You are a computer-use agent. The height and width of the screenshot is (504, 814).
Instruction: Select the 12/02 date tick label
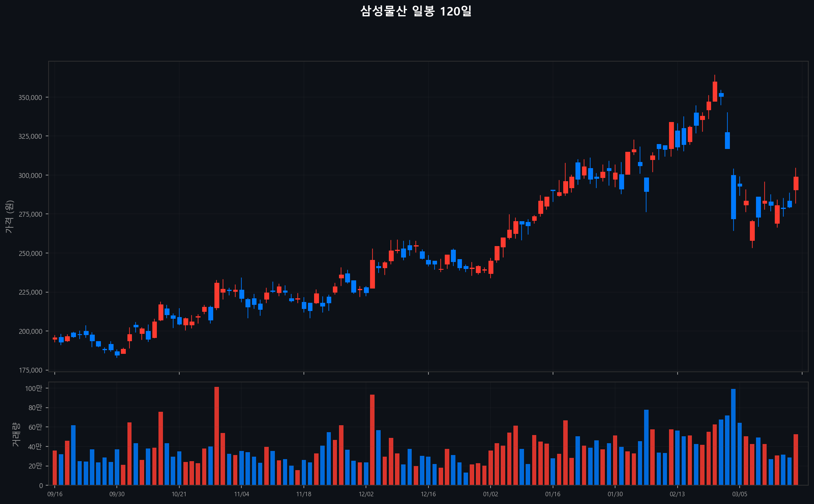[x=366, y=494]
